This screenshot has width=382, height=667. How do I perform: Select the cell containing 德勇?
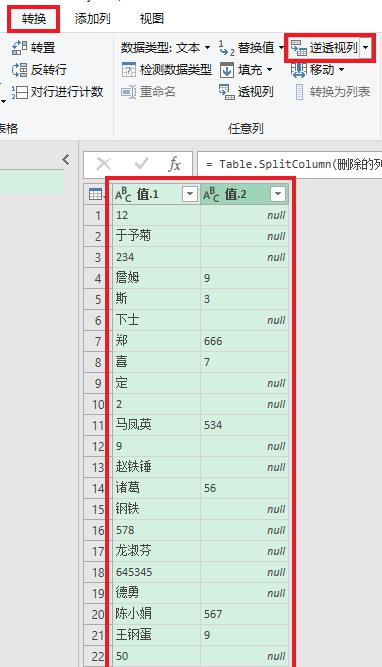(156, 593)
